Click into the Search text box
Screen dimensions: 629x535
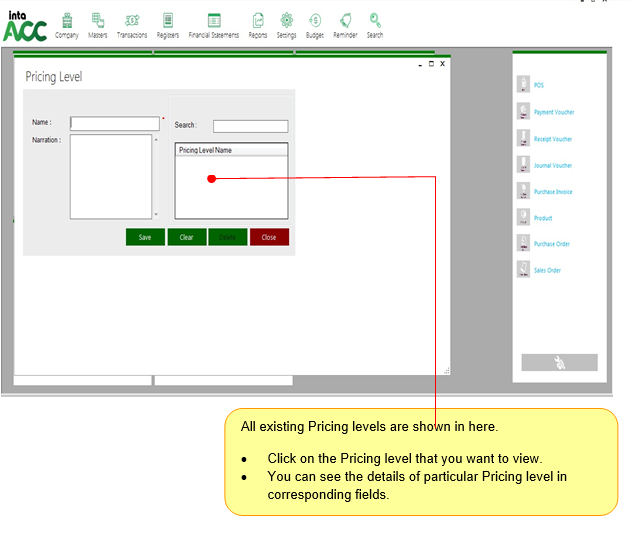click(x=250, y=126)
